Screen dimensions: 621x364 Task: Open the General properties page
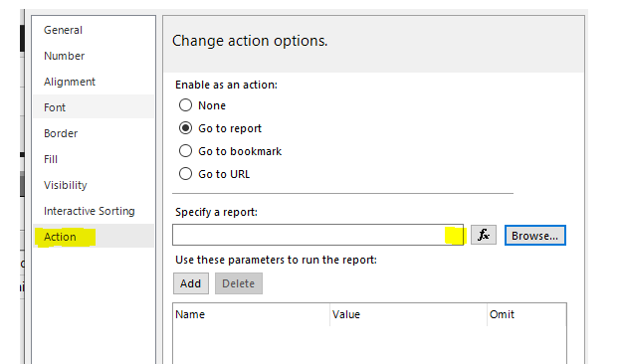pyautogui.click(x=94, y=30)
